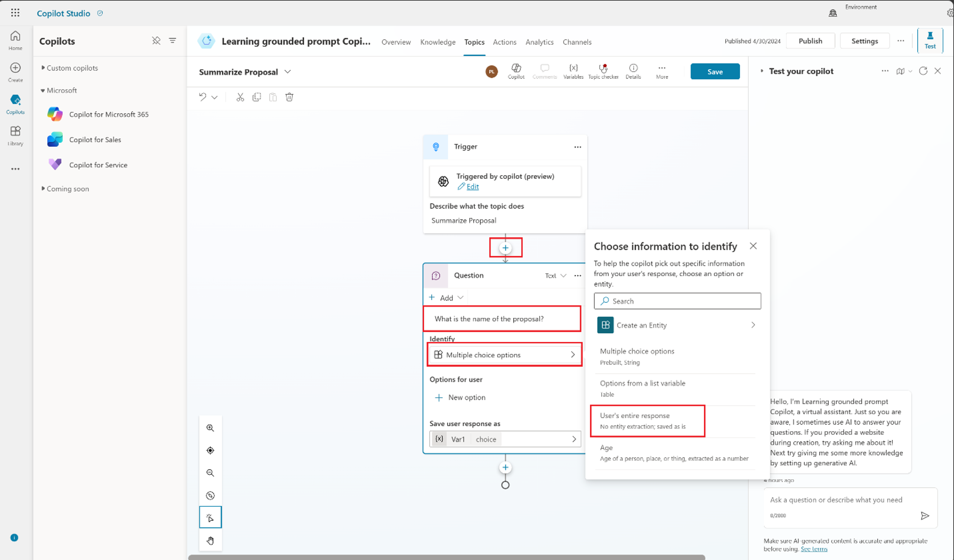Click the Save button
Screen dimensions: 954x560
click(x=715, y=72)
